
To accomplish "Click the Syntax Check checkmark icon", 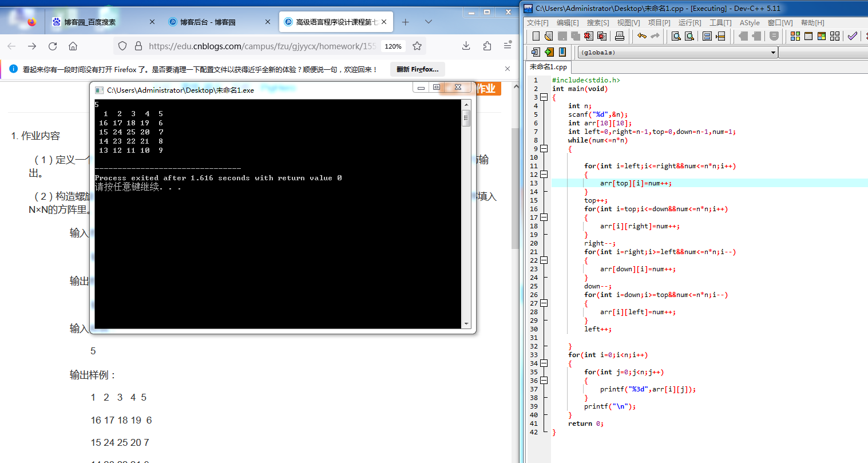I will tap(853, 36).
